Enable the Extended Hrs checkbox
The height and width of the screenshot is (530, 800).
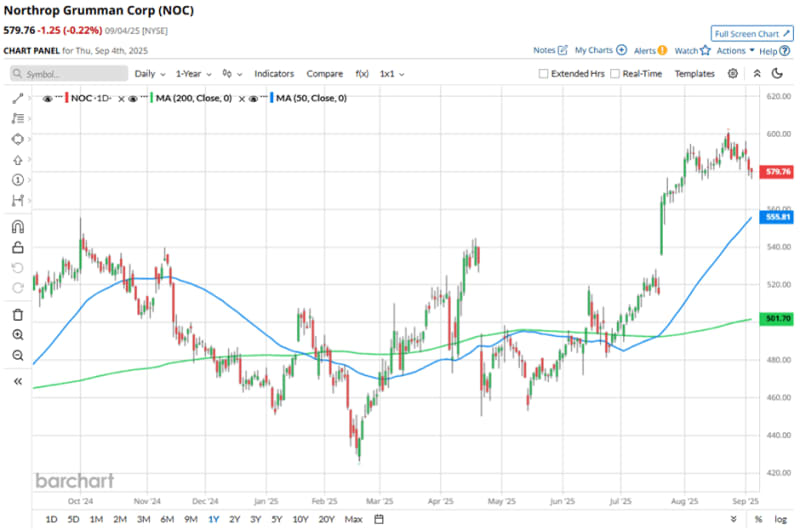click(x=543, y=74)
